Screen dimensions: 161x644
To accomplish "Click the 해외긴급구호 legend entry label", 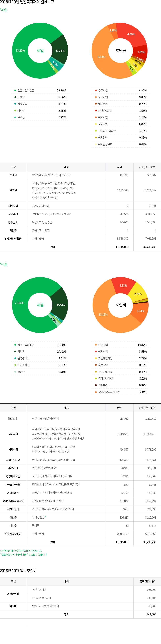I will click(x=105, y=145).
